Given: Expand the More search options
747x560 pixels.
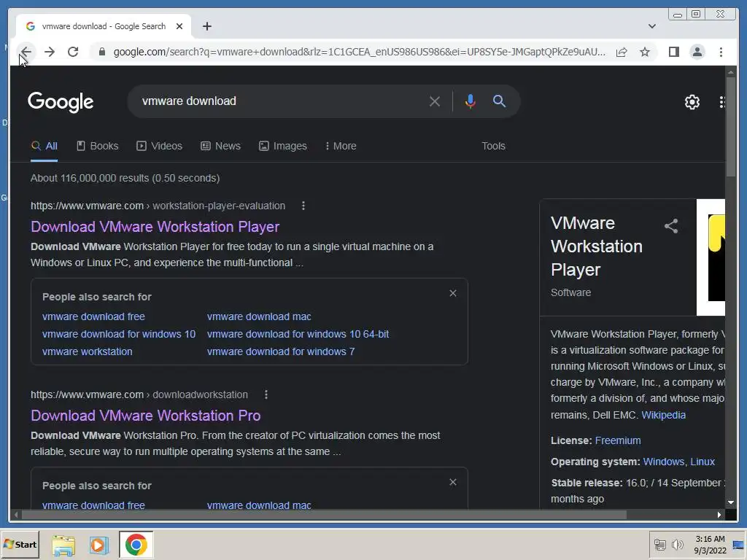Looking at the screenshot, I should click(341, 146).
